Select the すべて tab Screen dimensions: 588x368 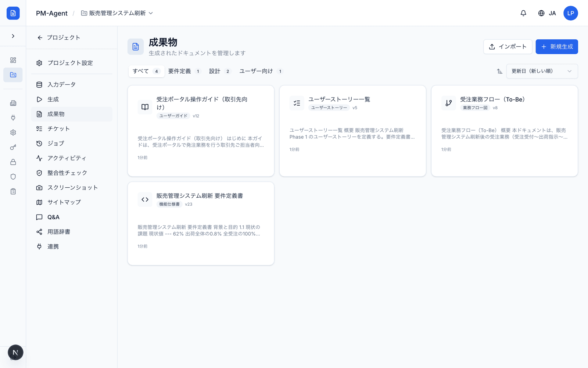tap(146, 71)
